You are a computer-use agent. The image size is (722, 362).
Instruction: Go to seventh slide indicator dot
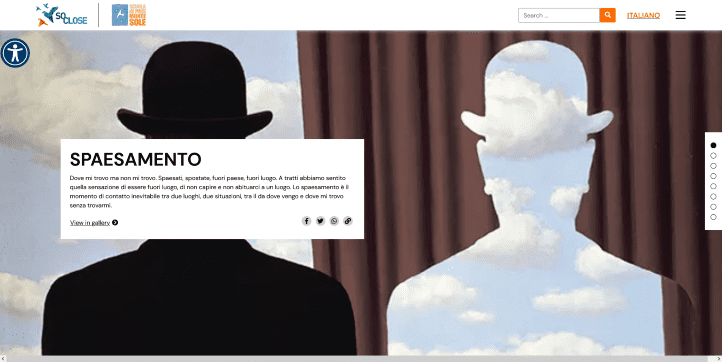(x=713, y=207)
